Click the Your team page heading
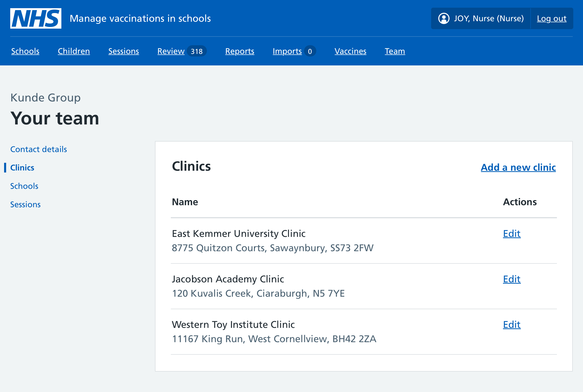 point(55,118)
